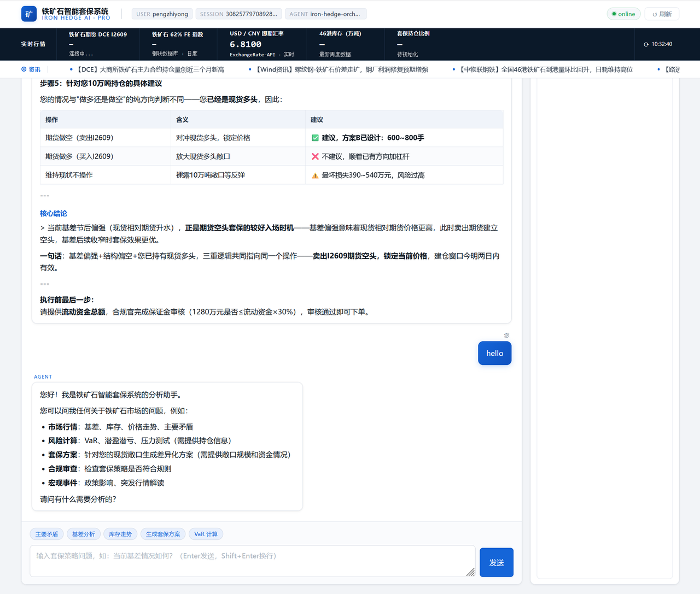
Task: Click the 含义 column header
Action: (238, 119)
